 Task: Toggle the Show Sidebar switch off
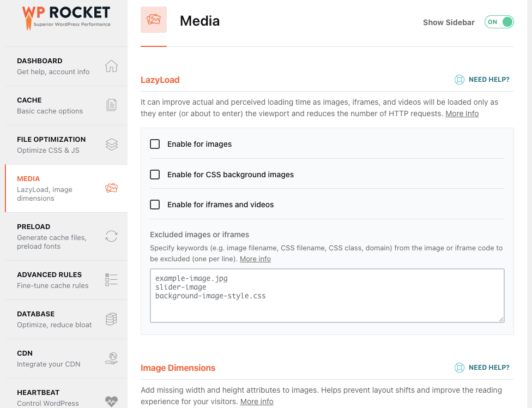(x=499, y=22)
